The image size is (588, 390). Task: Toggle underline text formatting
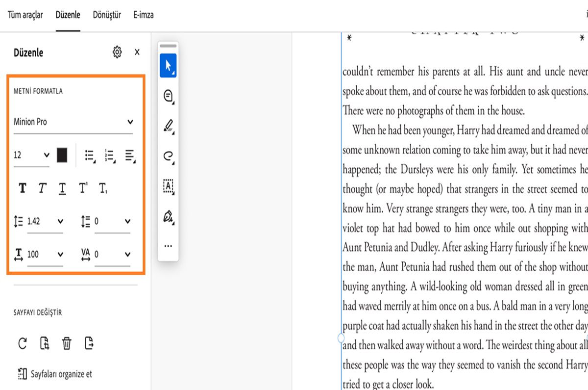click(x=62, y=188)
